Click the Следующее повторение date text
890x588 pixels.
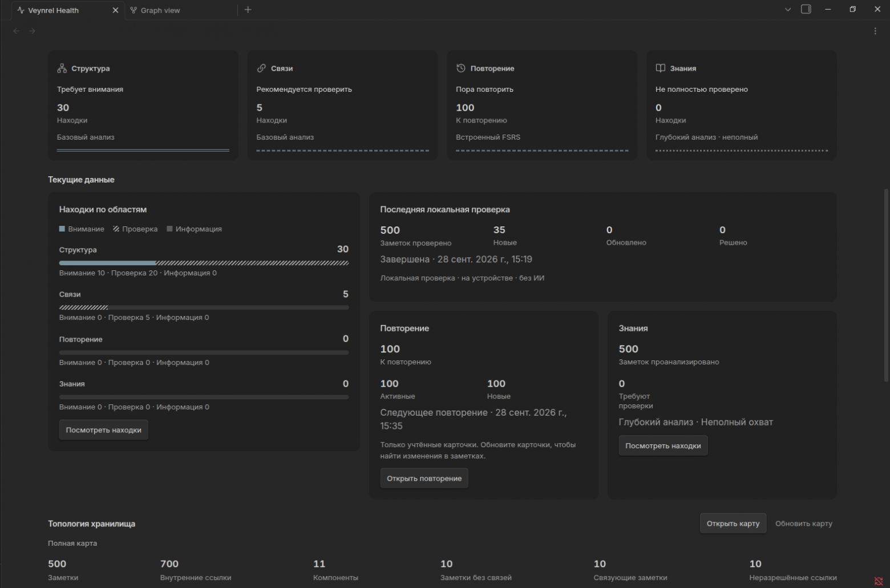point(474,419)
